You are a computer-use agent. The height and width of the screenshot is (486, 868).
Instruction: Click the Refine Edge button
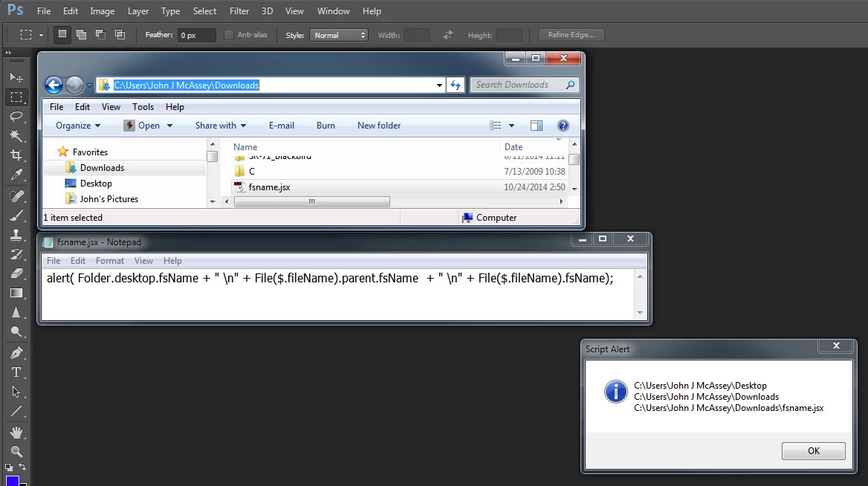(x=571, y=35)
